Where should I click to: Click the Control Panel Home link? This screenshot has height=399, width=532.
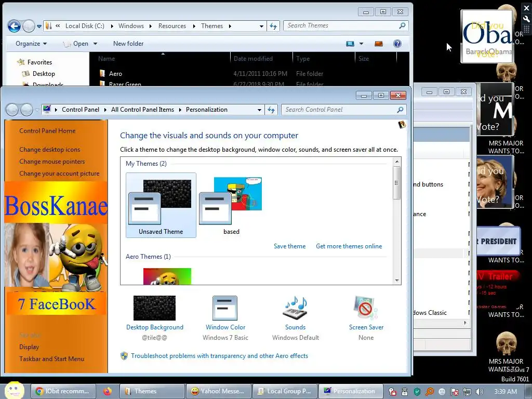[x=47, y=131]
